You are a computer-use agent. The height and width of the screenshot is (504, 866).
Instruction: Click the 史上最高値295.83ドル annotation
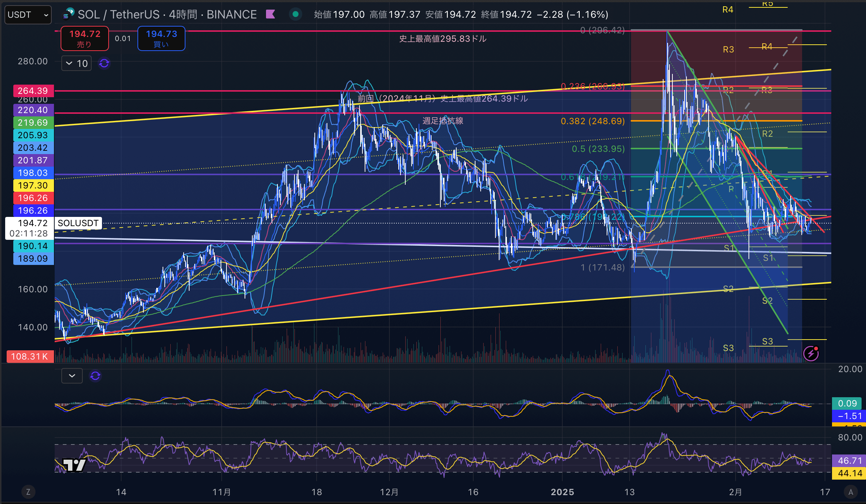click(443, 39)
